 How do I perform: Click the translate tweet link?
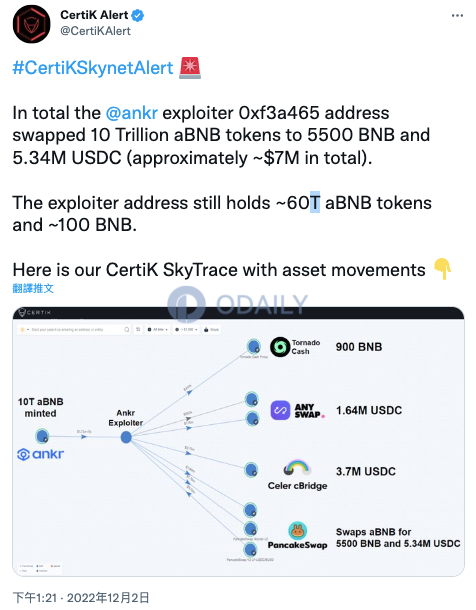pyautogui.click(x=33, y=288)
